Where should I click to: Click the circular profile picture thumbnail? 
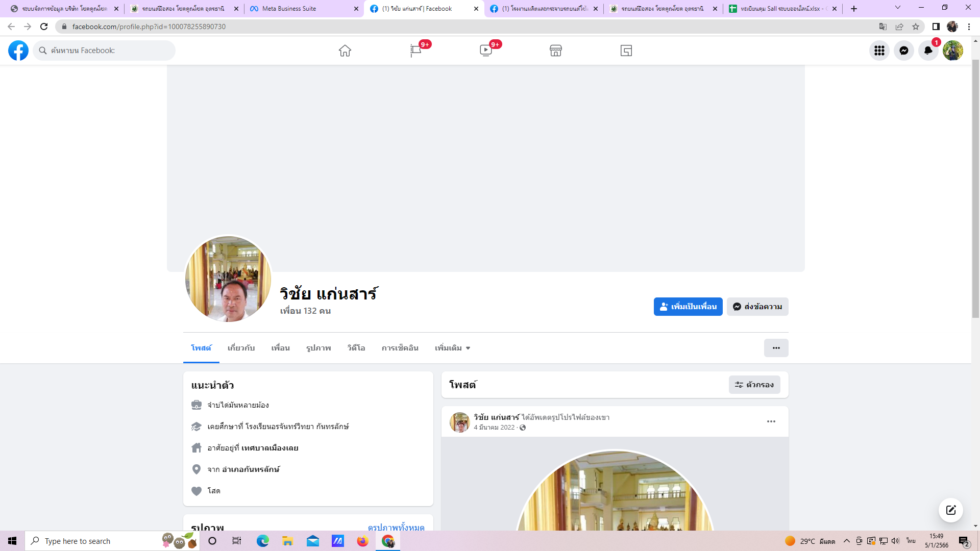(228, 279)
